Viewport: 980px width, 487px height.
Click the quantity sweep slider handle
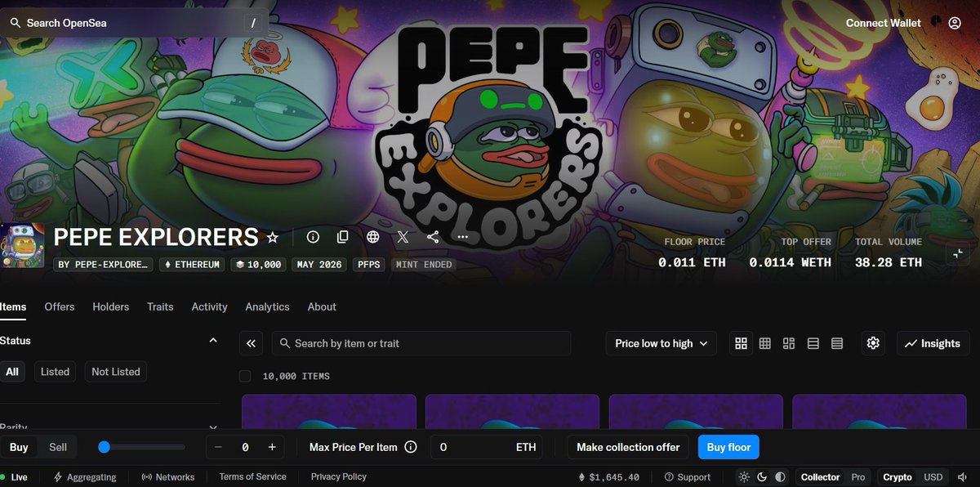(104, 447)
